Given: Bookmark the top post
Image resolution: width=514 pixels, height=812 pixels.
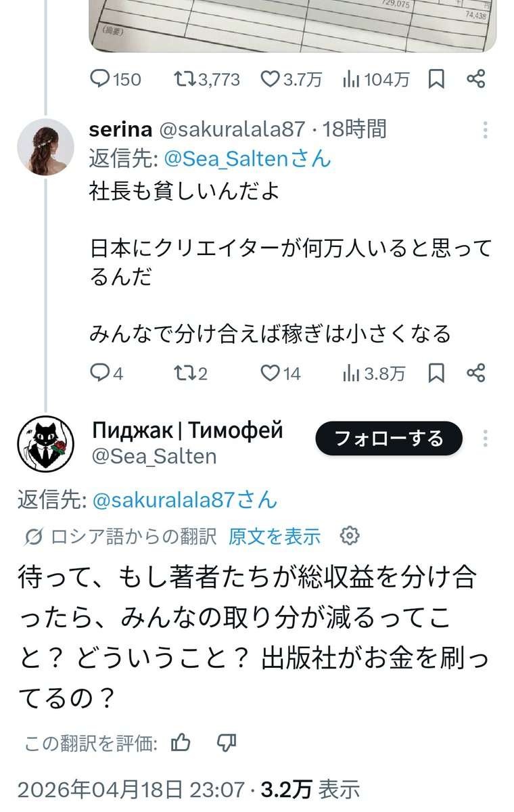Looking at the screenshot, I should pos(437,79).
